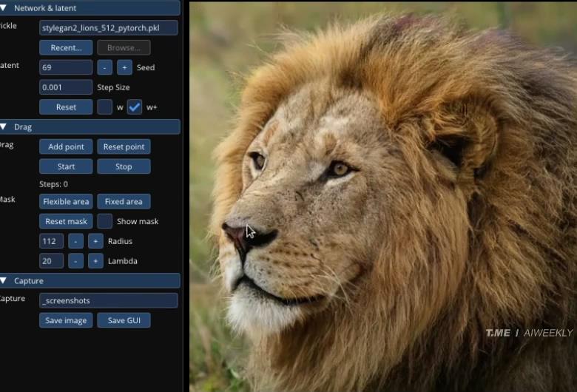Click the Step Size input field
Screen dimensions: 577x392
click(66, 87)
